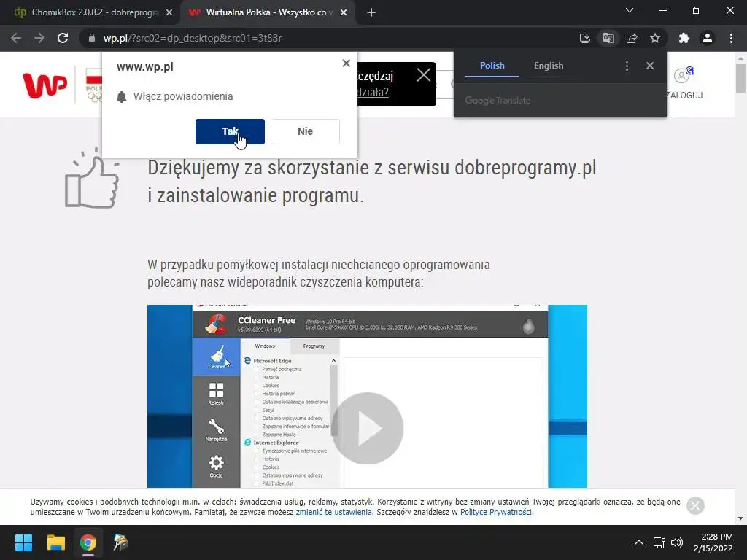The height and width of the screenshot is (560, 747).
Task: Select English tab in Google Translate popup
Action: 549,65
